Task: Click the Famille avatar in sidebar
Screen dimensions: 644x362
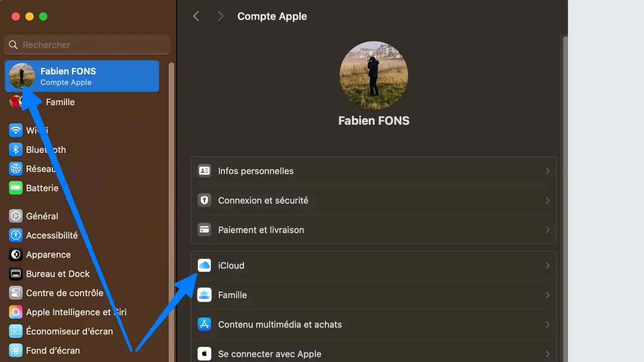Action: (16, 102)
